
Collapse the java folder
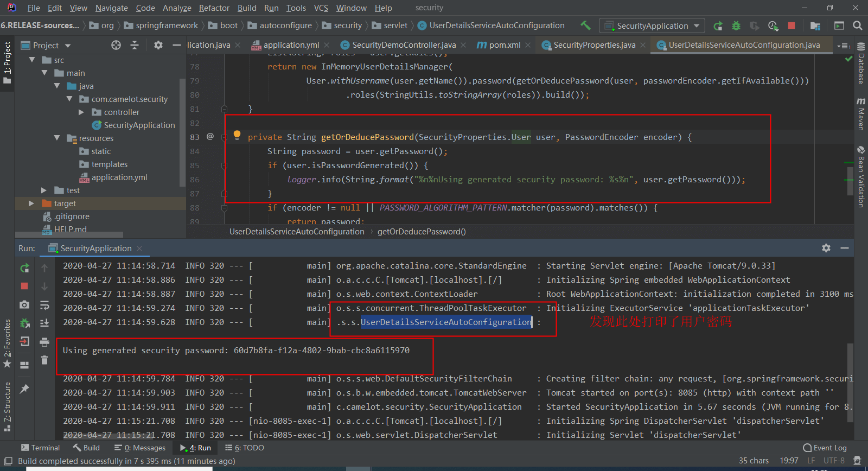click(x=57, y=86)
